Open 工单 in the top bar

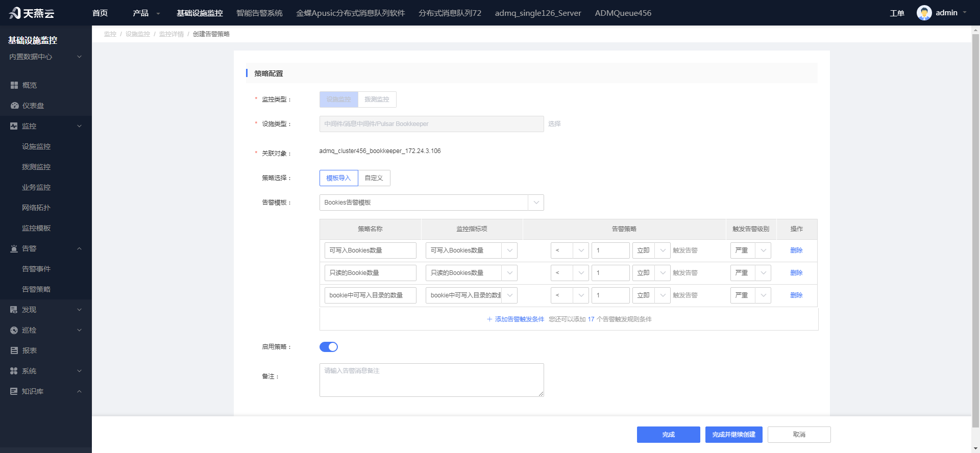tap(897, 13)
